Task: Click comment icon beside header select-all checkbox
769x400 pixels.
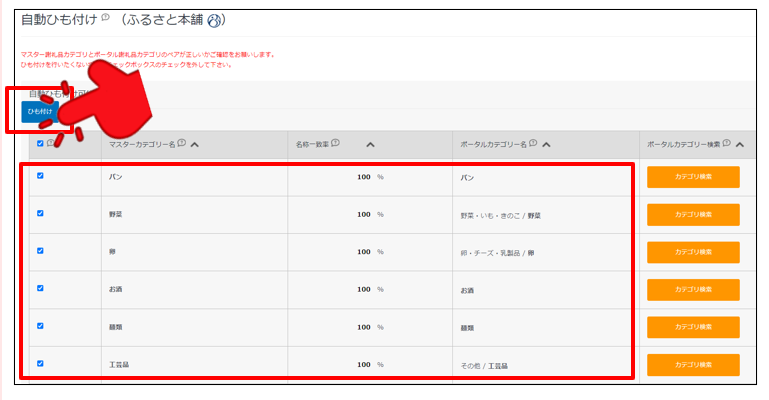Action: click(50, 144)
